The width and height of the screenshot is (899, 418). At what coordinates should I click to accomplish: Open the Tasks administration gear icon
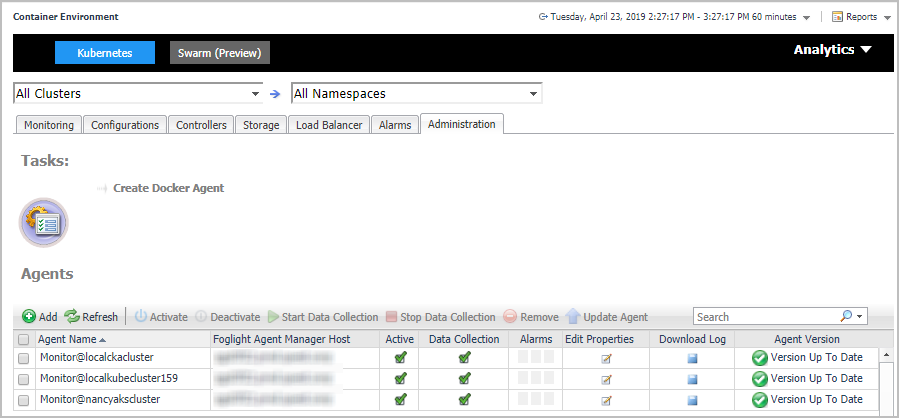click(44, 222)
